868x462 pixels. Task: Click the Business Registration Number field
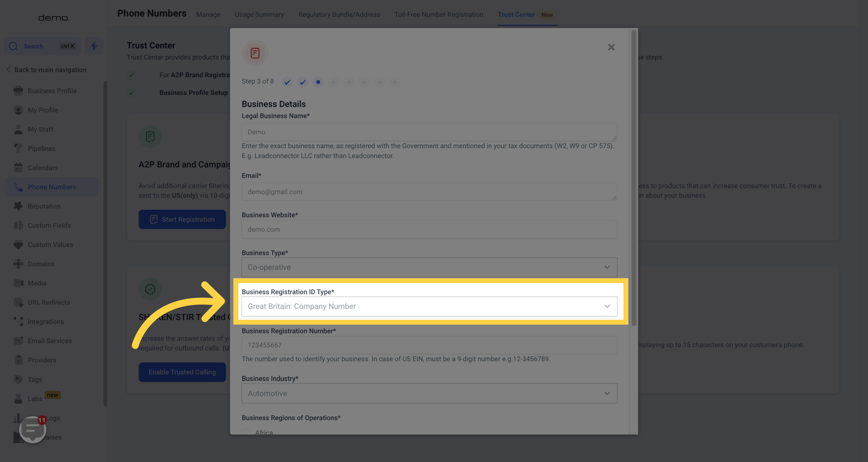click(x=429, y=345)
